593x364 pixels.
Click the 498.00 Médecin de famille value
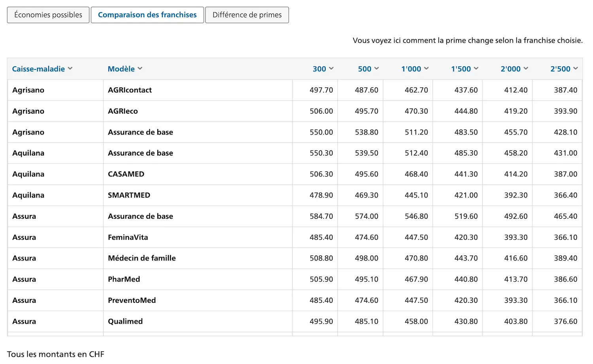click(366, 258)
